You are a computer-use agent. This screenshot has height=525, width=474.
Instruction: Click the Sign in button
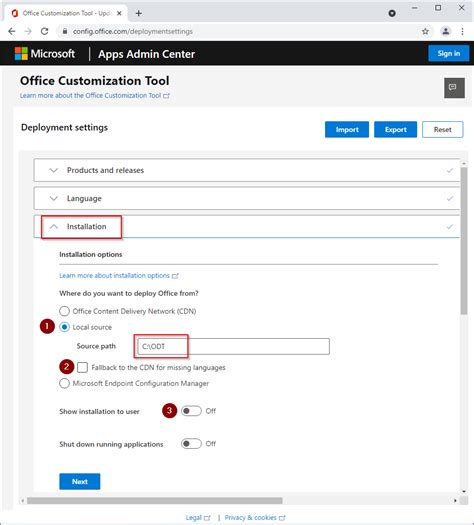[x=449, y=53]
